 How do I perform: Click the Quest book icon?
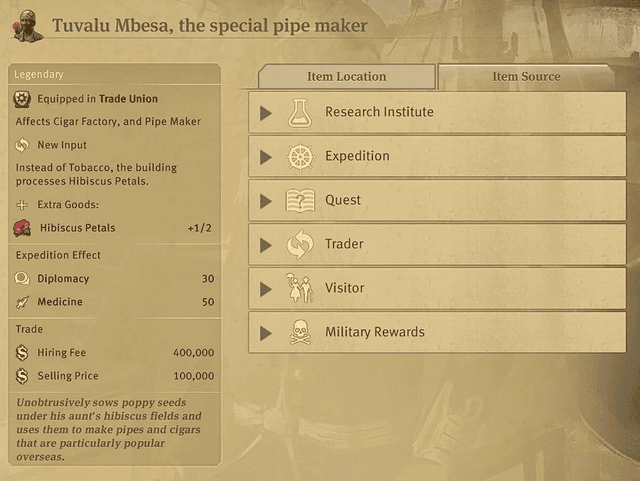point(300,201)
